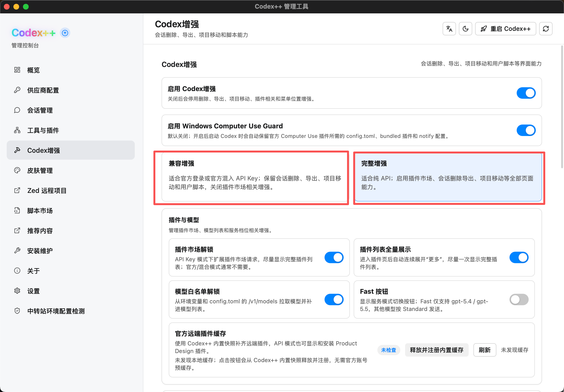This screenshot has width=564, height=392.
Task: Click the key icon beside 供应商配置
Action: tap(17, 90)
